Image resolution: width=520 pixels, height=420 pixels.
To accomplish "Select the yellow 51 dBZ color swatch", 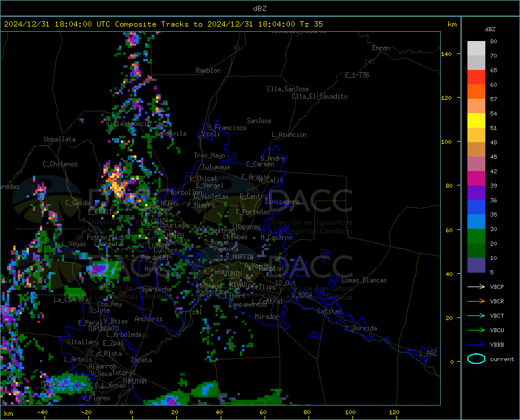I will tap(476, 121).
